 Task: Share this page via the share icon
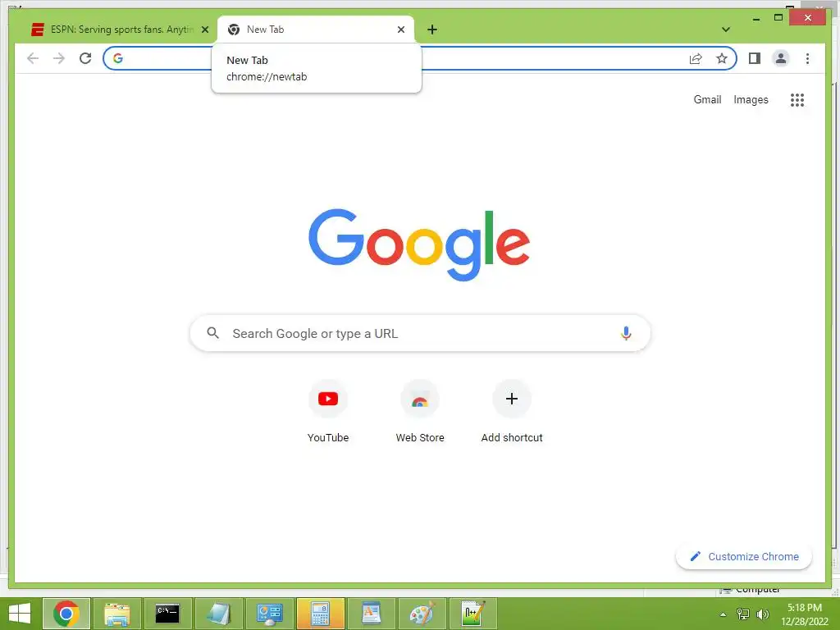coord(696,58)
